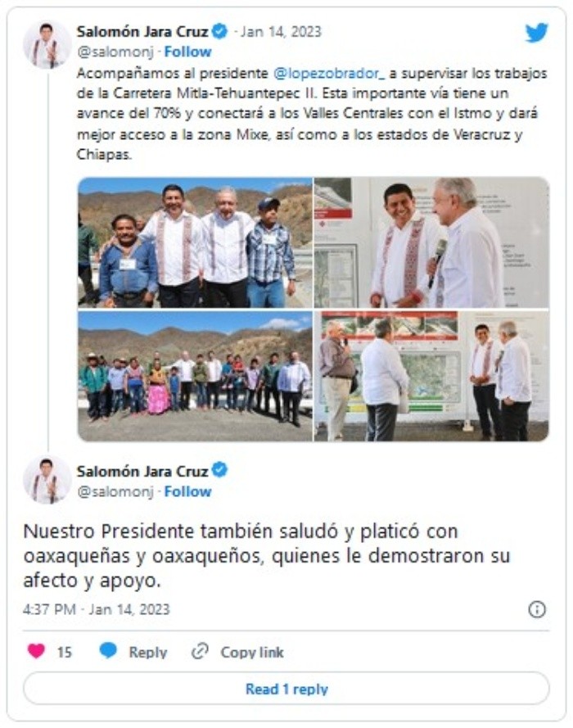The image size is (573, 728).
Task: Click the Reply label
Action: (x=148, y=652)
